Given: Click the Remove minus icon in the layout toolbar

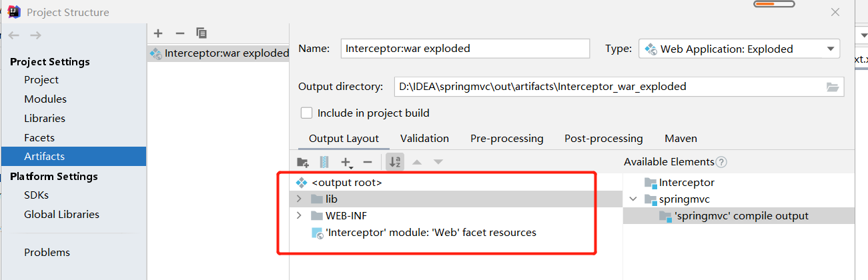Looking at the screenshot, I should click(x=367, y=162).
